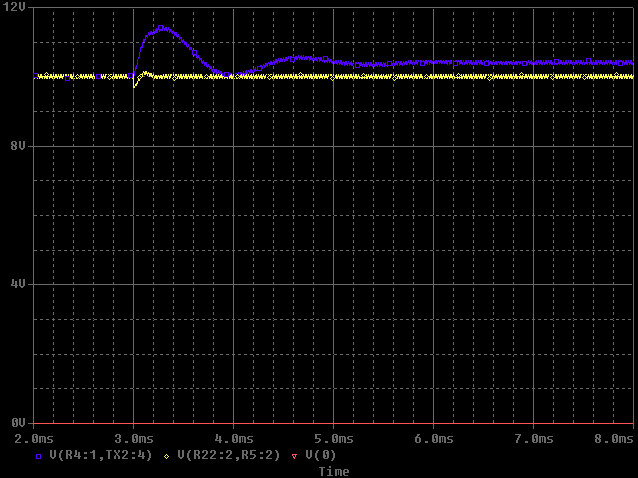Click the 12V y-axis label

click(x=14, y=7)
